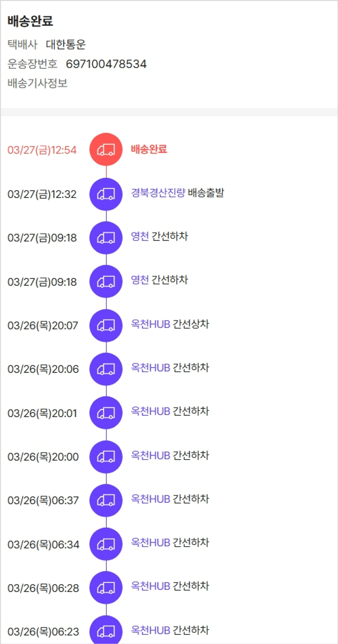Click the red 배송완료 status text in the timeline
This screenshot has height=644, width=338.
pyautogui.click(x=149, y=149)
